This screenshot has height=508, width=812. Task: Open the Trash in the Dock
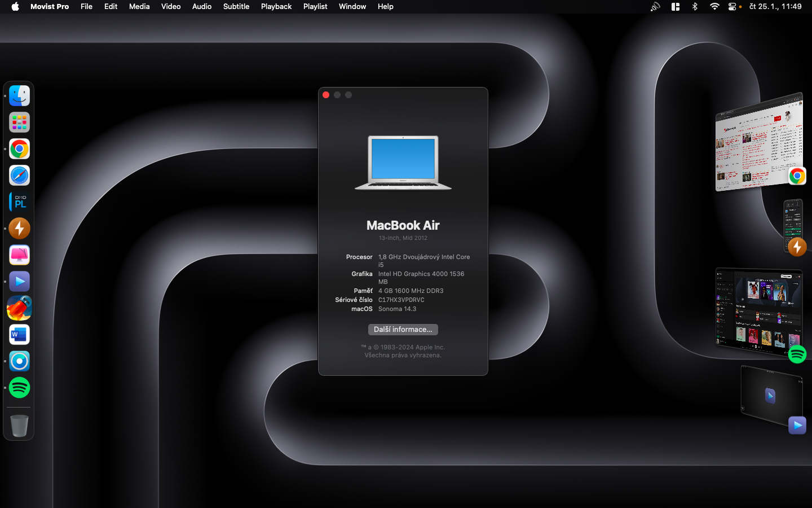(x=19, y=426)
